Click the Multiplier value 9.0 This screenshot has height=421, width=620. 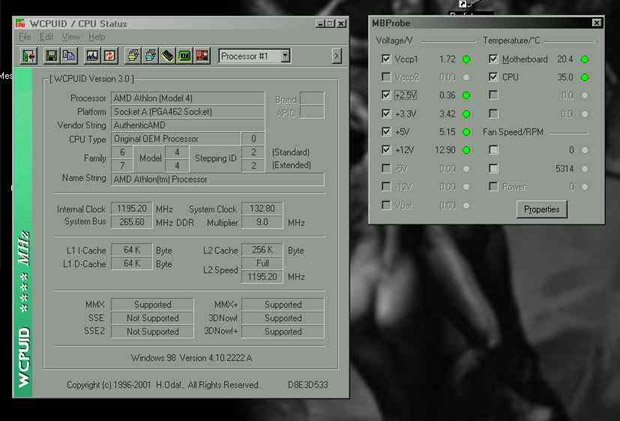tap(262, 222)
